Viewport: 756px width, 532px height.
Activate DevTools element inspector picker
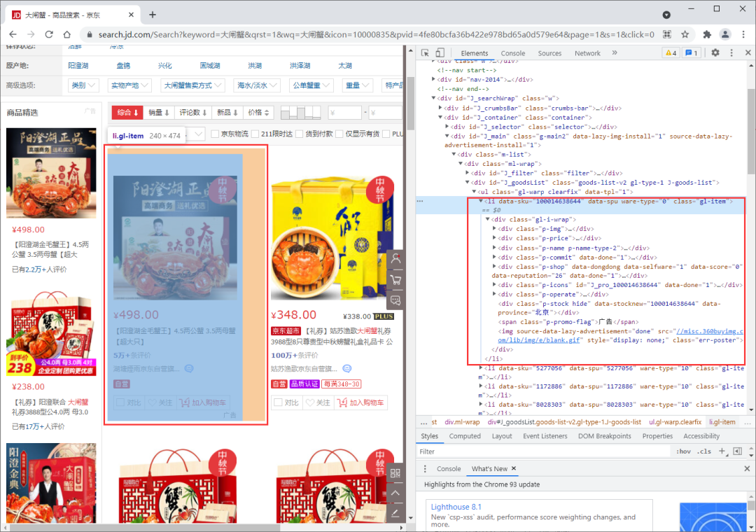point(425,52)
